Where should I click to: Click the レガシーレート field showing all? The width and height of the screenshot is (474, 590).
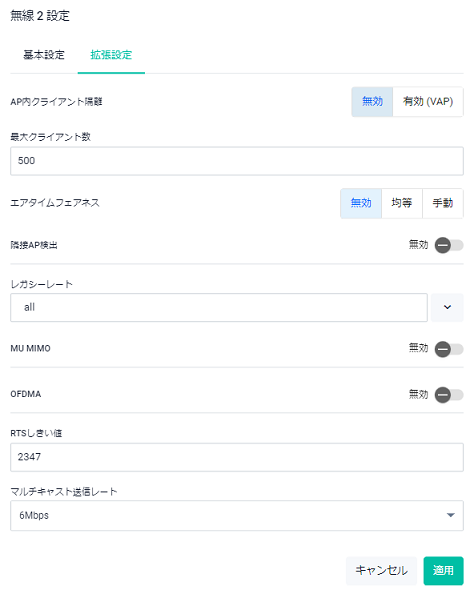point(219,307)
